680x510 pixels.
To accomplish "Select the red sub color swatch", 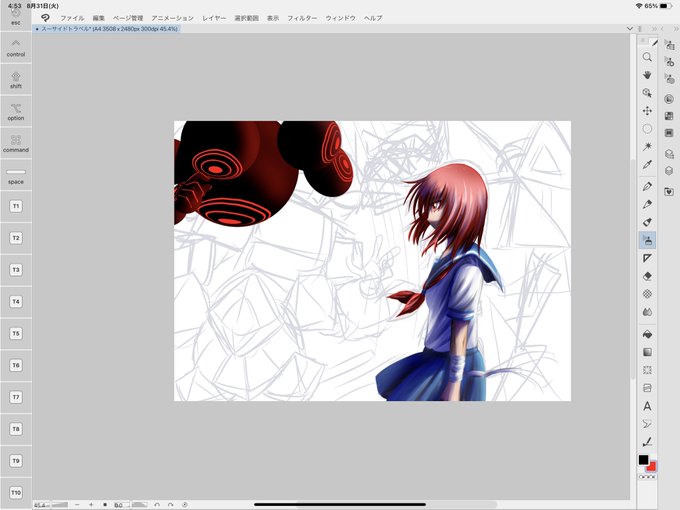I will click(x=651, y=467).
